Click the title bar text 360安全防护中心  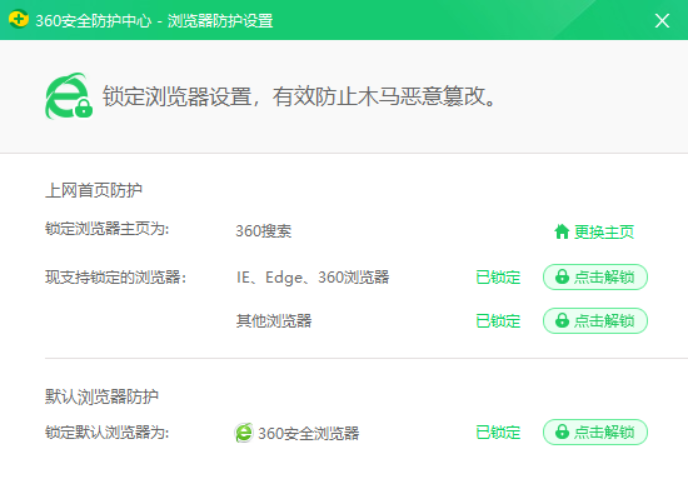point(93,21)
